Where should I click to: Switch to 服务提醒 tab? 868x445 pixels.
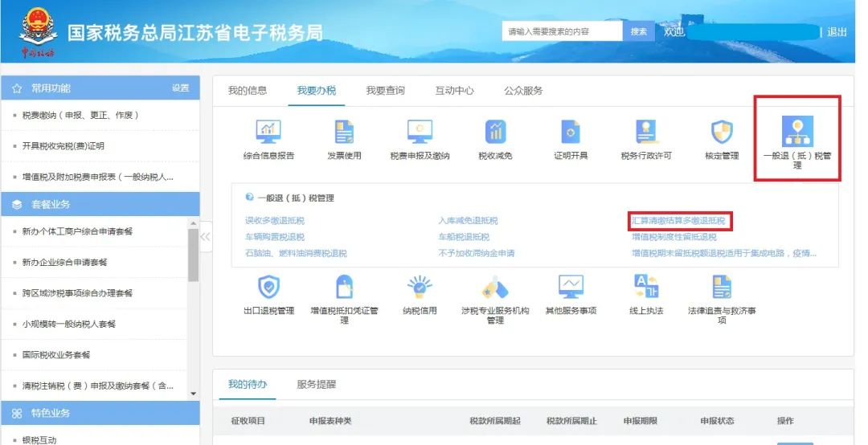pos(316,384)
